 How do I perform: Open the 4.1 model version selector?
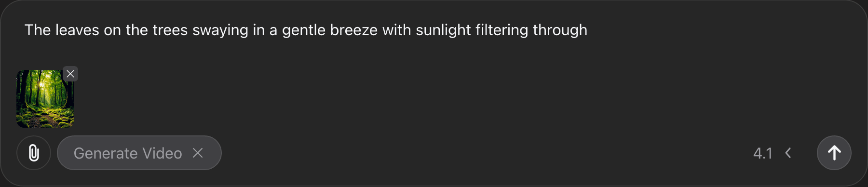[x=763, y=153]
